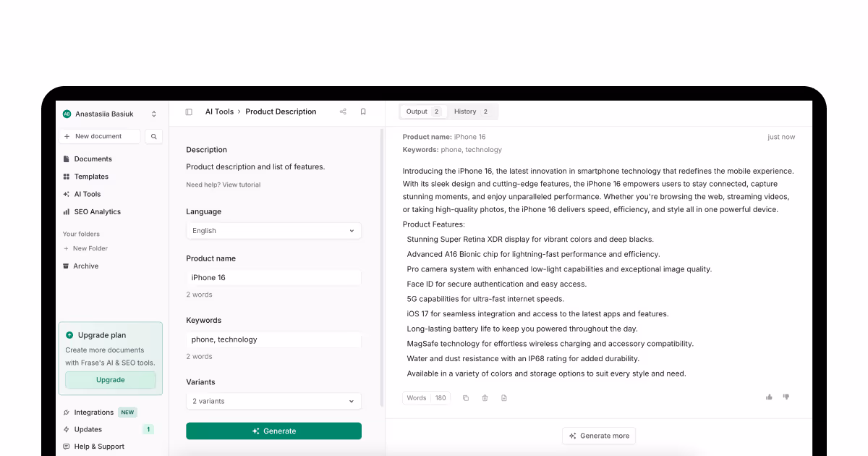Screen dimensions: 868x456
Task: Click the line '5G capabilities for ultra-fast internet speeds'
Action: (485, 299)
